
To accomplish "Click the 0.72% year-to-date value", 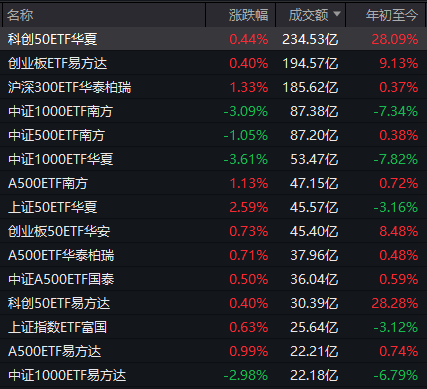I will click(x=399, y=183).
